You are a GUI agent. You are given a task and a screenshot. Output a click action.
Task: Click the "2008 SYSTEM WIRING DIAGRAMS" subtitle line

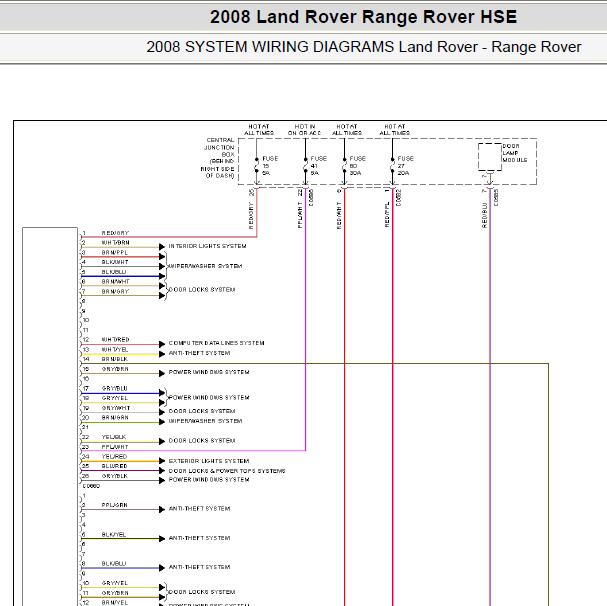coord(364,47)
